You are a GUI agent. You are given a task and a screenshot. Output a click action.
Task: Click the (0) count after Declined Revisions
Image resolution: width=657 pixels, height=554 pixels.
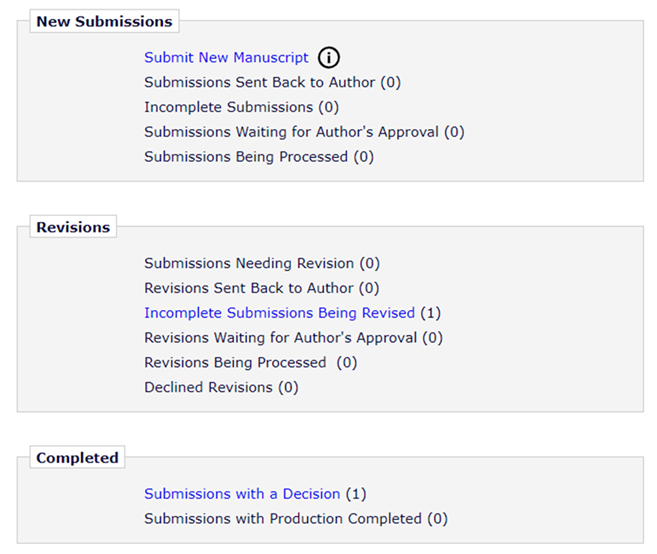pos(288,387)
